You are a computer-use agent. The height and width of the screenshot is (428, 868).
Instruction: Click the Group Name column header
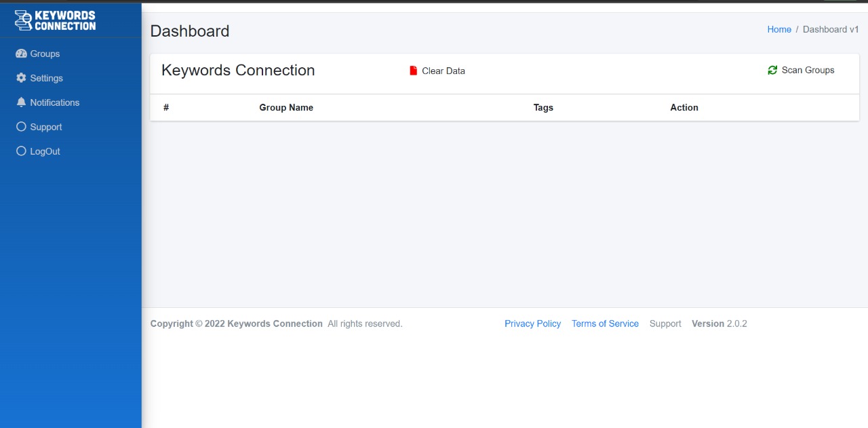(x=286, y=107)
